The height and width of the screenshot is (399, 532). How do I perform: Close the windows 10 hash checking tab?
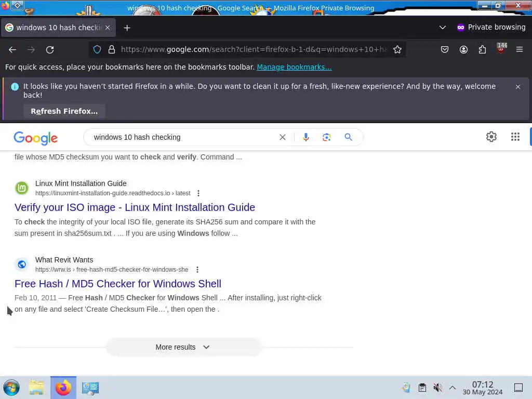(108, 28)
